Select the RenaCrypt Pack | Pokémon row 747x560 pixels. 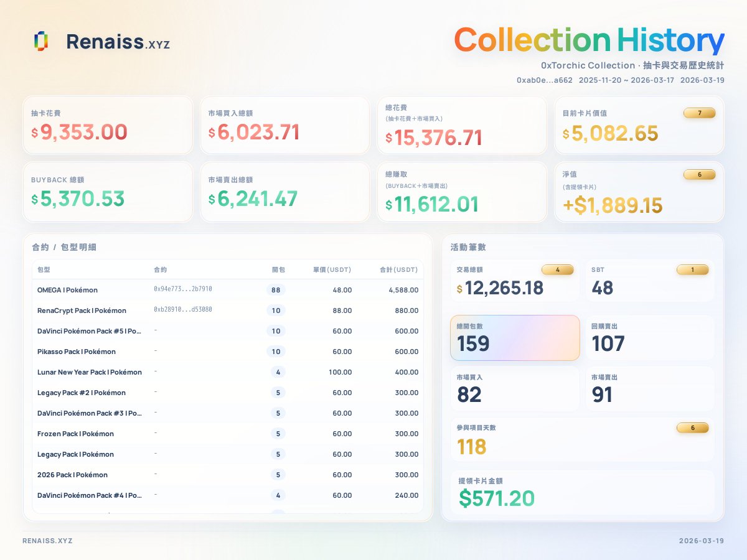228,310
